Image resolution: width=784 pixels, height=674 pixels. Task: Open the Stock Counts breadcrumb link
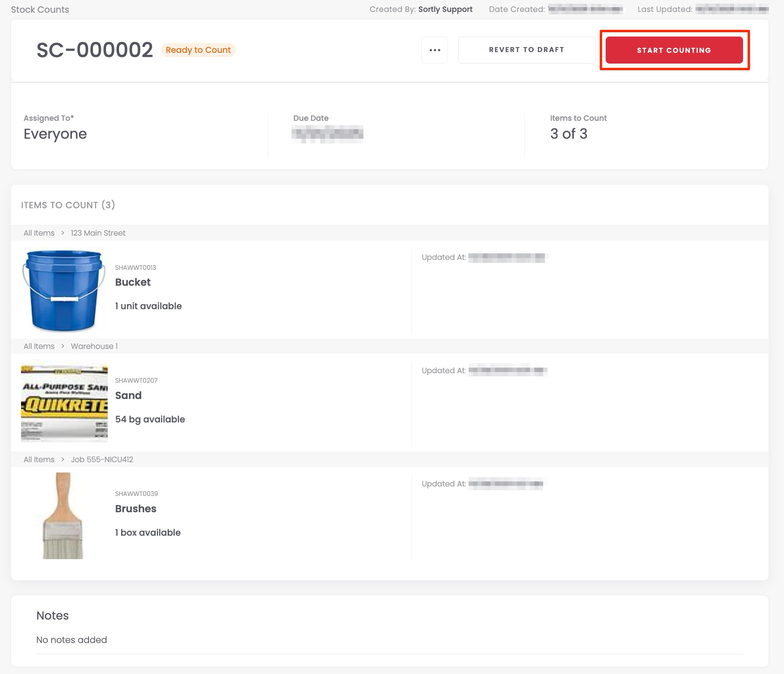pos(40,10)
